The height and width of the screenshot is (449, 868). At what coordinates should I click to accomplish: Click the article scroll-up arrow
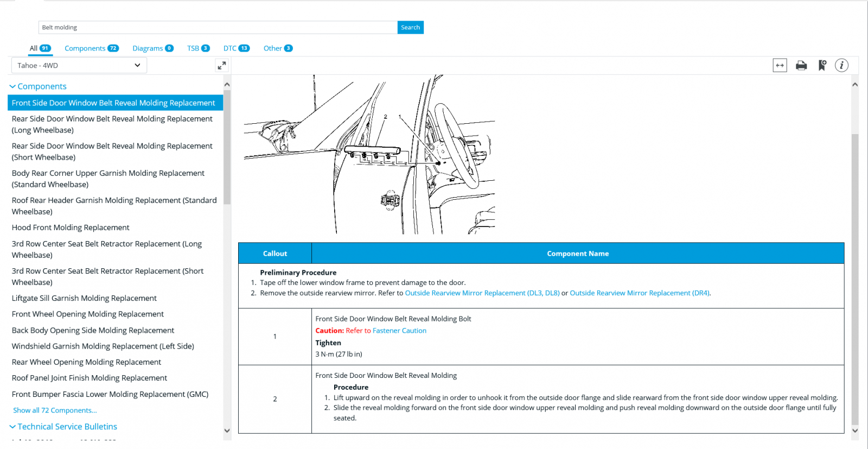click(x=855, y=85)
